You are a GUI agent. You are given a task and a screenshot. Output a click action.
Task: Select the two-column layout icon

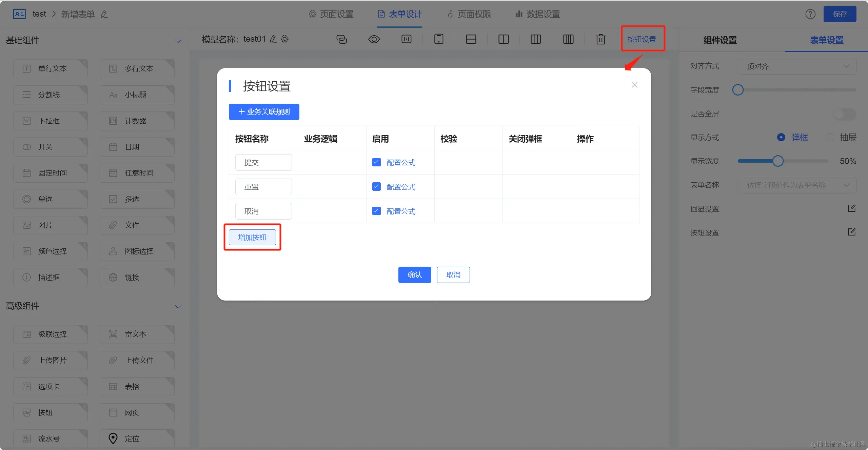[504, 39]
